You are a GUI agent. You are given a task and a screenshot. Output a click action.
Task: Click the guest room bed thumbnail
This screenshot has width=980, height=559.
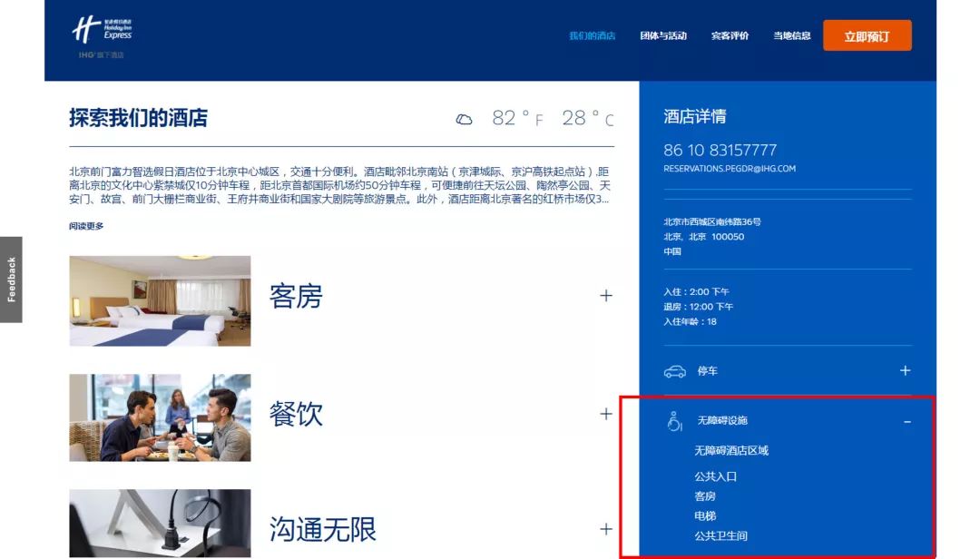[x=160, y=300]
